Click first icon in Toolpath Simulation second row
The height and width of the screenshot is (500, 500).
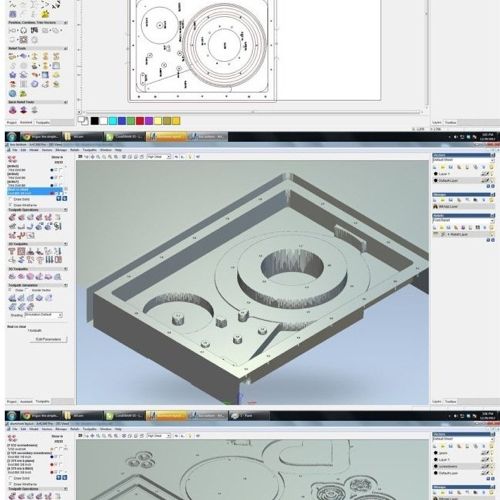[x=12, y=307]
